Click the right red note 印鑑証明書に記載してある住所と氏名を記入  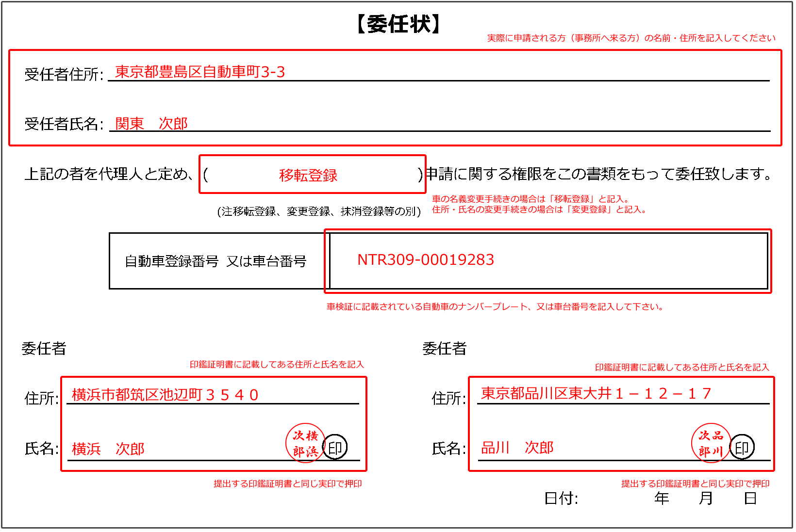(682, 367)
